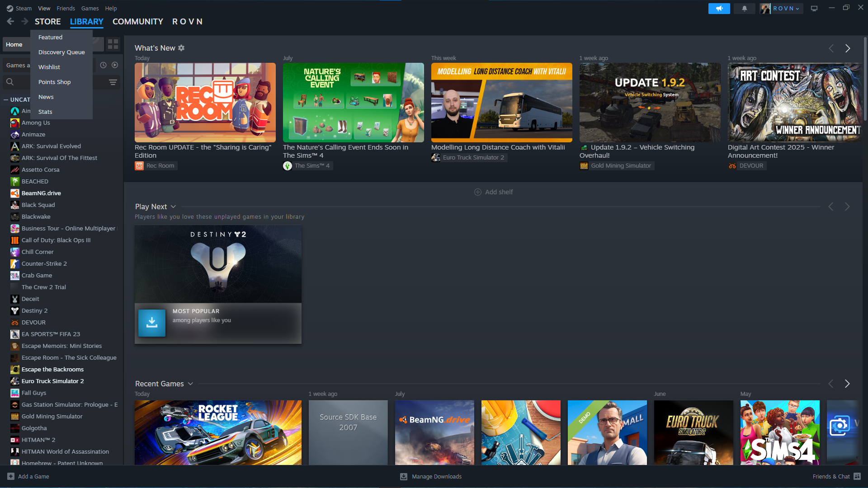Open the ROVN account dropdown
The width and height of the screenshot is (868, 488).
(786, 8)
